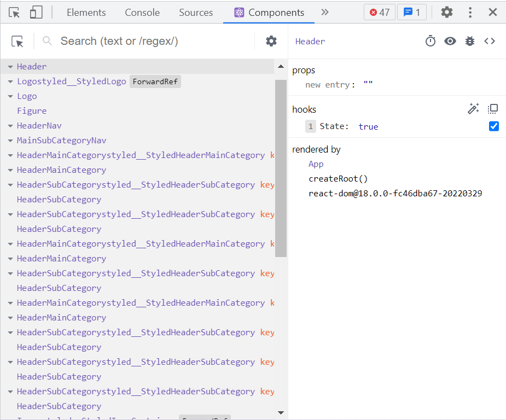
Task: Click the component tree scrollbar thumb
Action: [x=281, y=168]
